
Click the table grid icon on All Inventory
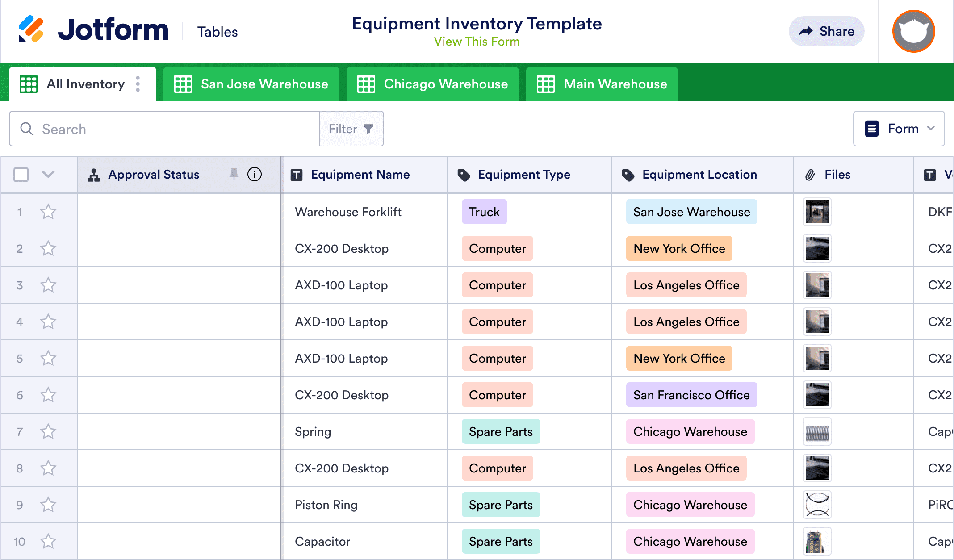[x=28, y=84]
